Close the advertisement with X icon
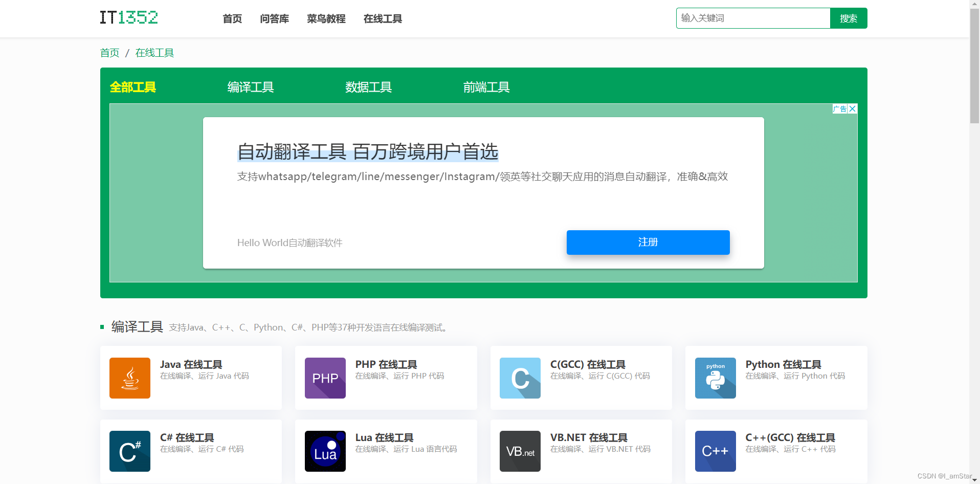 (853, 109)
